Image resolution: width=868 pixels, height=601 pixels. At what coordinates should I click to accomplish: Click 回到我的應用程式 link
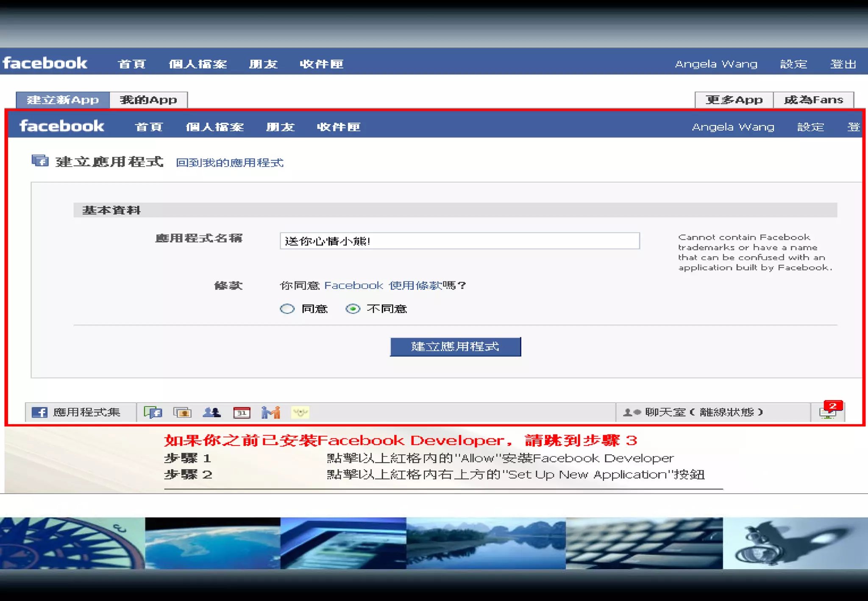click(x=229, y=163)
